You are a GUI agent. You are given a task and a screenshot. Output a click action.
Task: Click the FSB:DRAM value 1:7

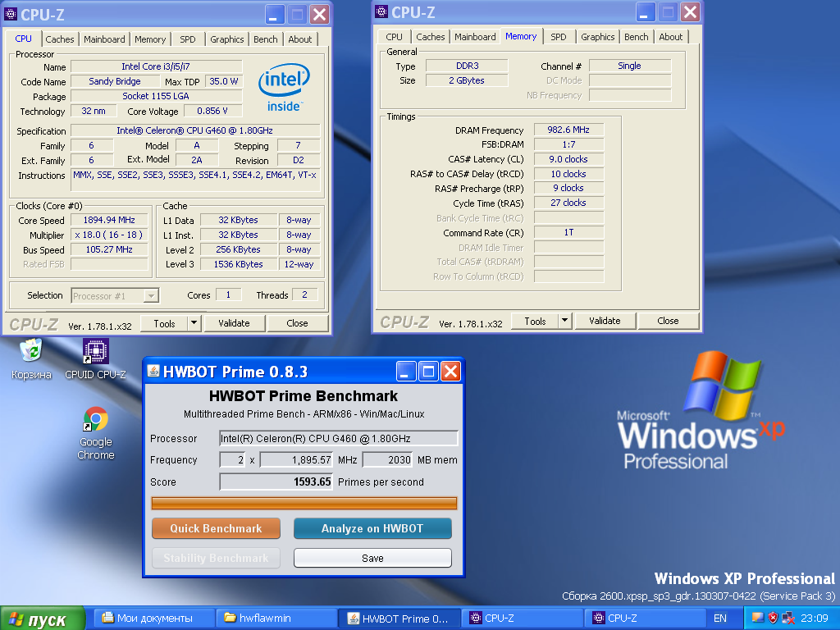pyautogui.click(x=568, y=144)
